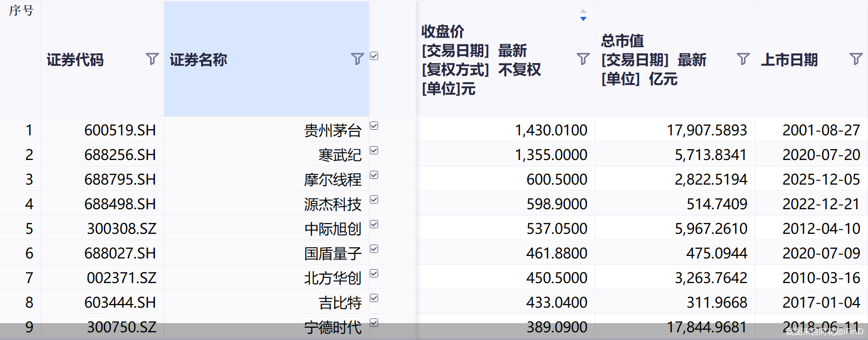Click closing price 461.8800

[x=557, y=253]
